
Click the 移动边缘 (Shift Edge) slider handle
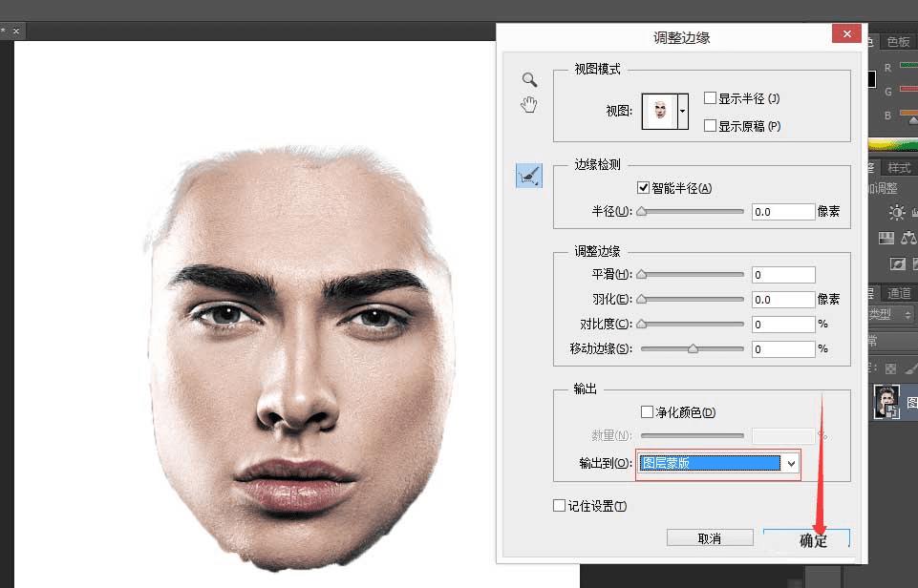(x=694, y=348)
